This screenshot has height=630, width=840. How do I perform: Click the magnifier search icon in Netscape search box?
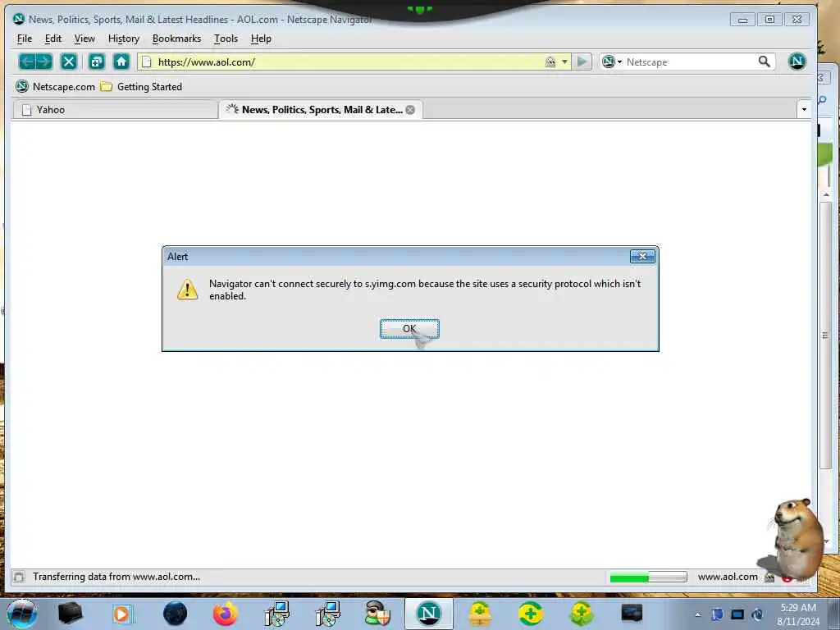tap(765, 62)
